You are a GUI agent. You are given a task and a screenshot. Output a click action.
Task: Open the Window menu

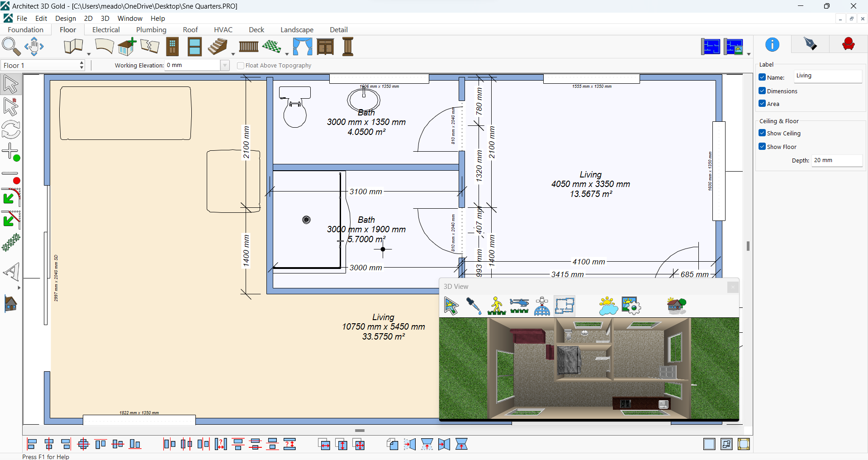tap(130, 19)
